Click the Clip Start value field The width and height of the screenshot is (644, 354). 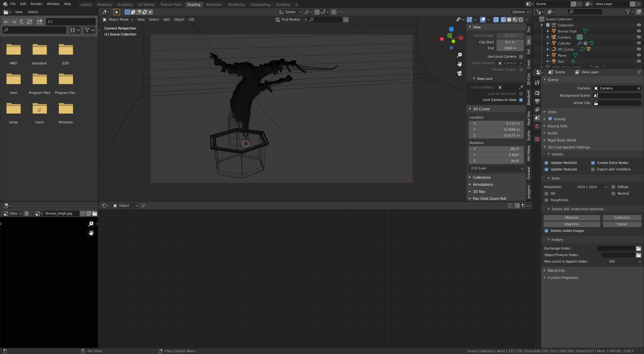click(x=510, y=42)
